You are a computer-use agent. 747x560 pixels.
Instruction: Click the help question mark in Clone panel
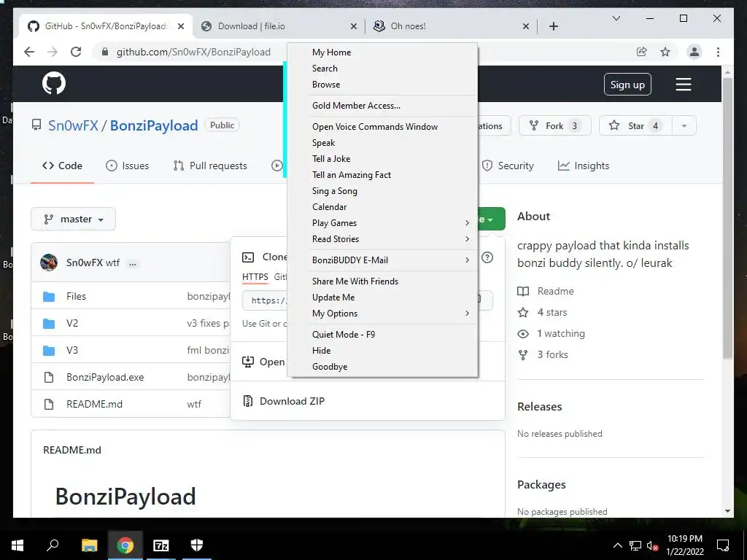coord(487,257)
